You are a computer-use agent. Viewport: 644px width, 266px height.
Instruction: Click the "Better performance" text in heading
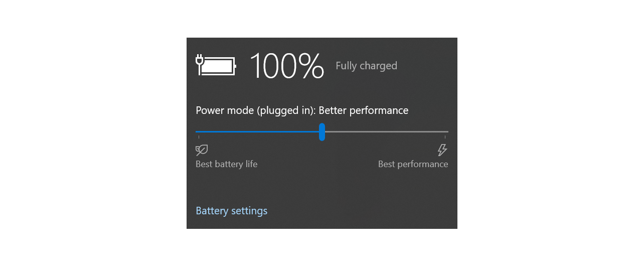click(x=364, y=110)
